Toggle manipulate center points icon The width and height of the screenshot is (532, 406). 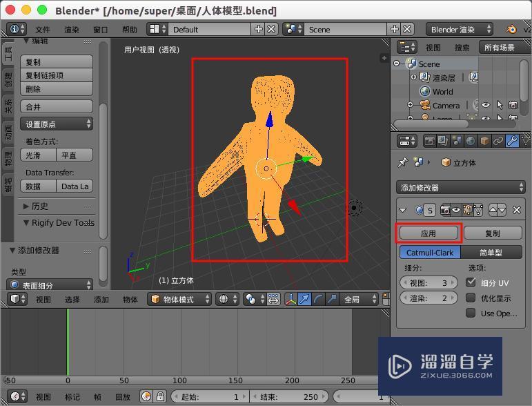coord(273,299)
